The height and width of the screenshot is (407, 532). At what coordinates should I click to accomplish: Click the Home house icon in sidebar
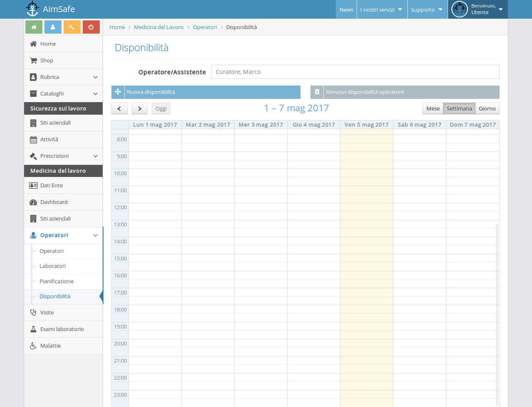[33, 44]
